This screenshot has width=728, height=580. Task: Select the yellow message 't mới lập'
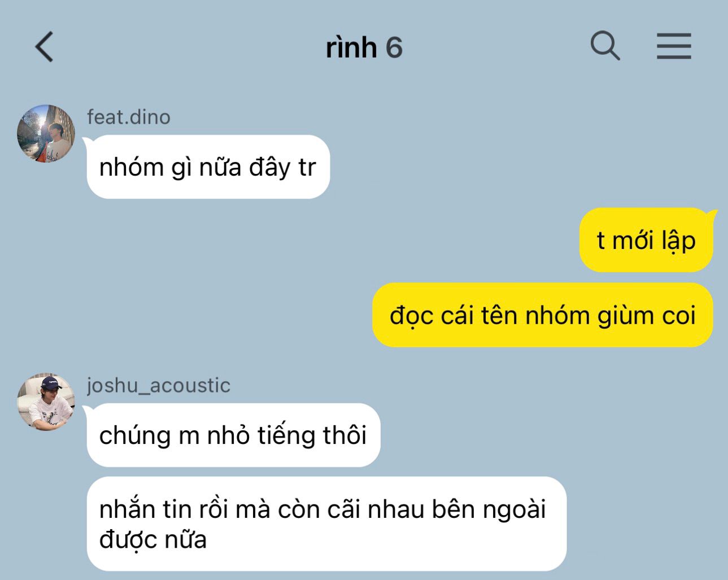click(x=646, y=240)
